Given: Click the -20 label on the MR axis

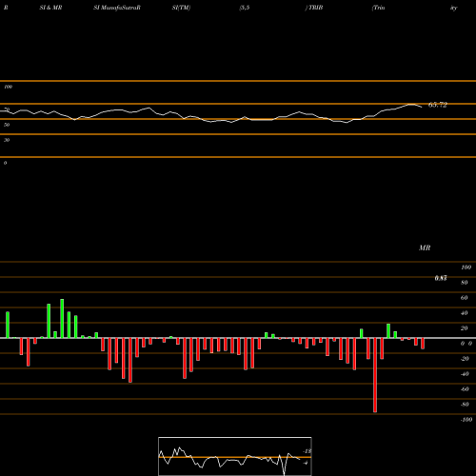Looking at the screenshot, I should (465, 359).
